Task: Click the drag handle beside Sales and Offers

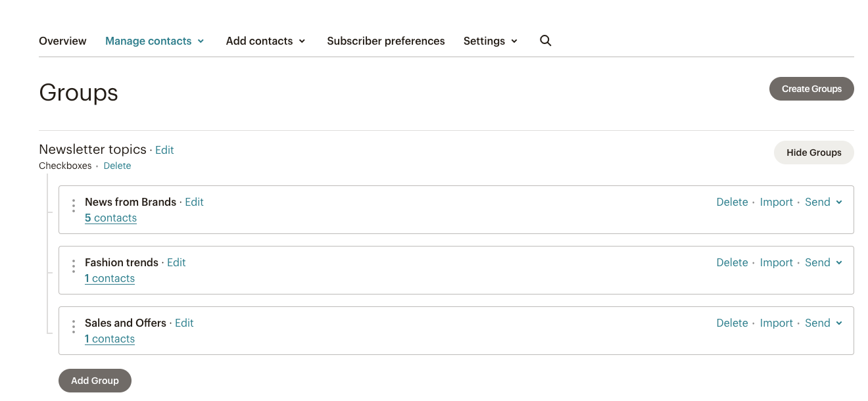Action: [73, 325]
